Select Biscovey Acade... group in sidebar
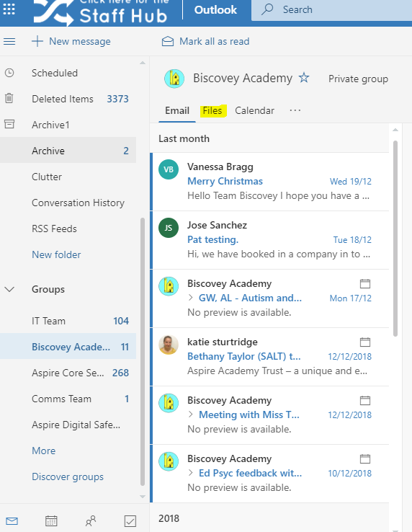The height and width of the screenshot is (532, 412). [68, 347]
